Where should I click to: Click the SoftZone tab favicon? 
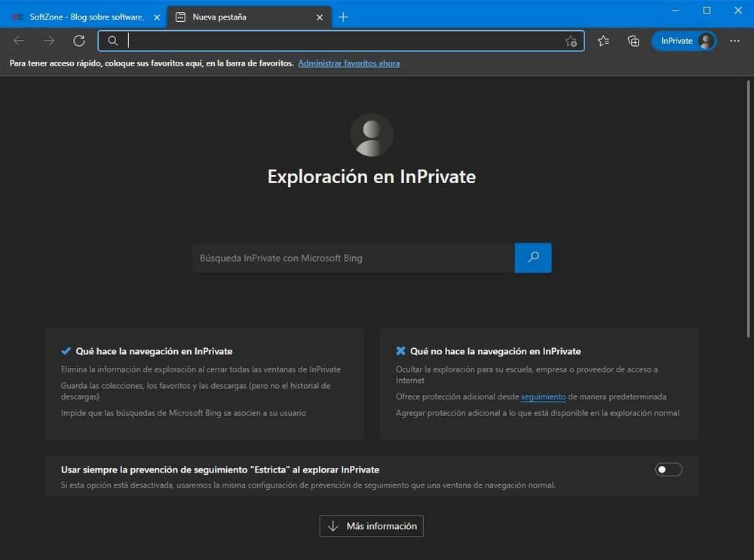pos(17,17)
